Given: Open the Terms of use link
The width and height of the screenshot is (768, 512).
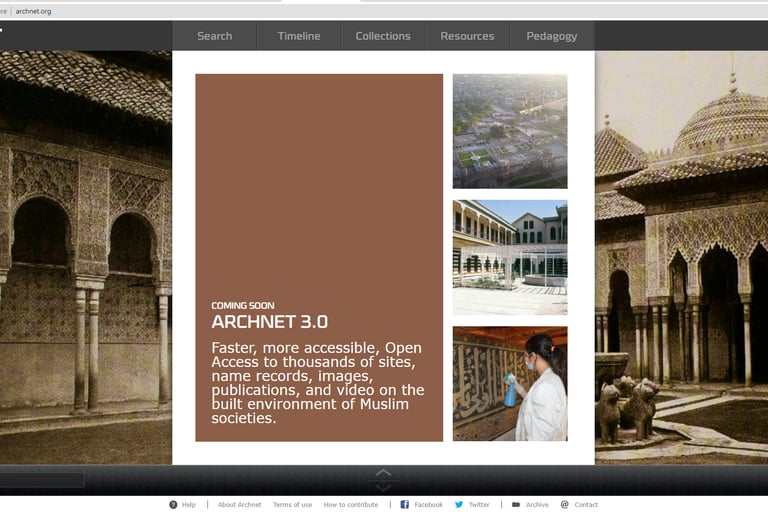Looking at the screenshot, I should 292,505.
